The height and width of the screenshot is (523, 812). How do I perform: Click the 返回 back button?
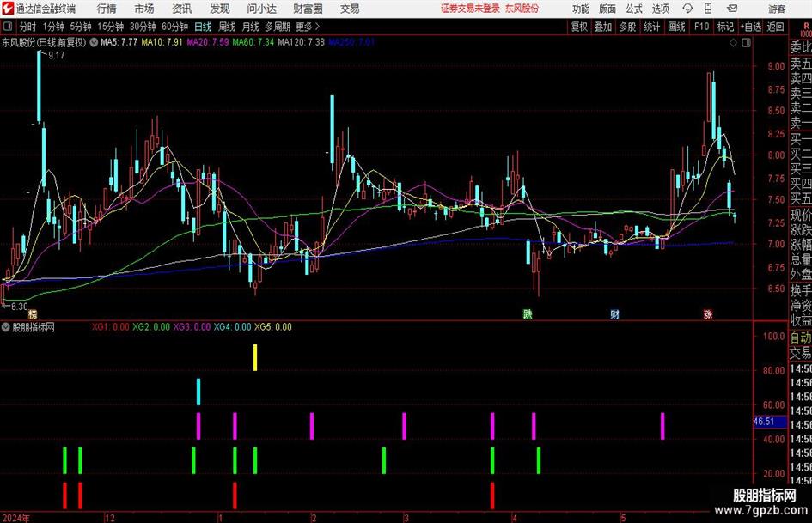tap(775, 27)
